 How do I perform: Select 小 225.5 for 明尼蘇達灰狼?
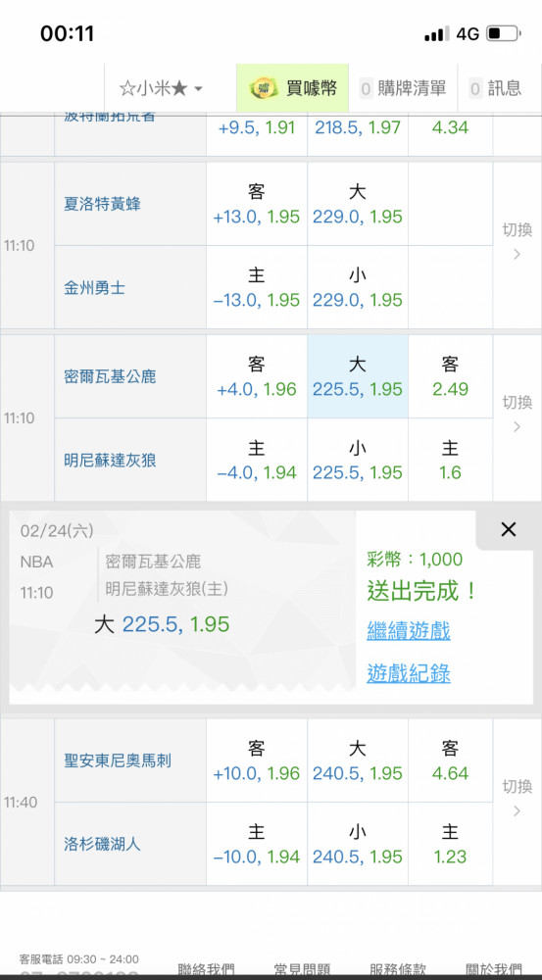[x=358, y=460]
